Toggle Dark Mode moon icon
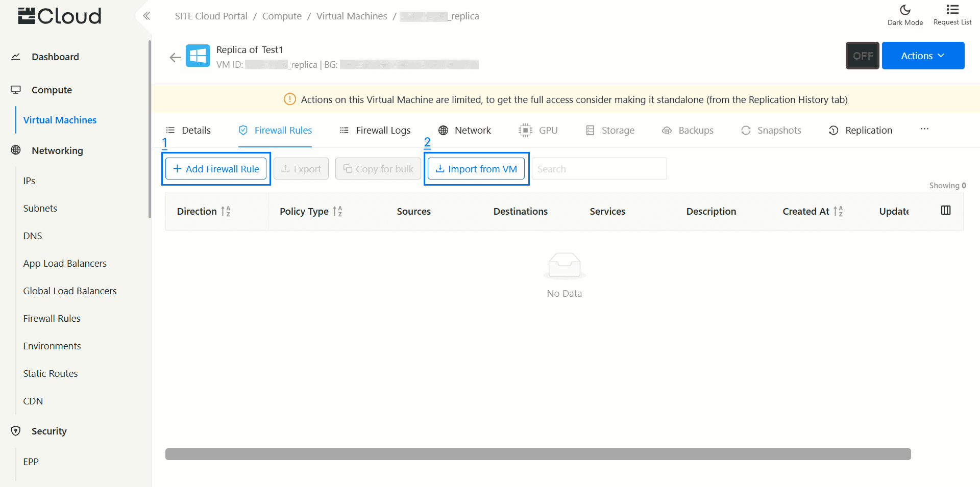980x487 pixels. [x=904, y=10]
